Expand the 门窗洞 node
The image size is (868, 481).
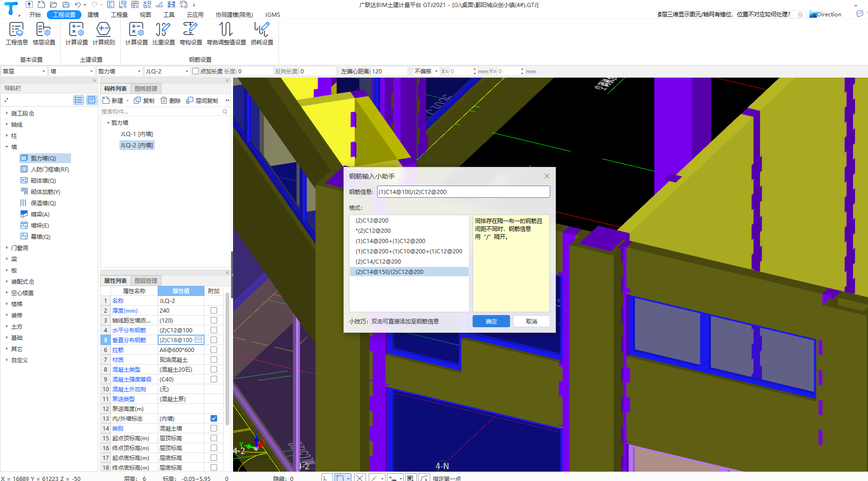click(x=7, y=248)
